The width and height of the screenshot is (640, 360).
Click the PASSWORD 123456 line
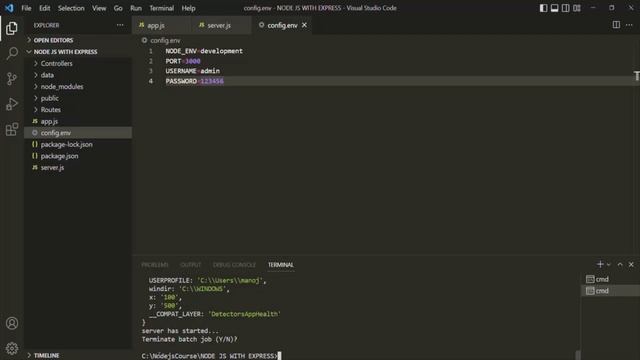[x=195, y=81]
